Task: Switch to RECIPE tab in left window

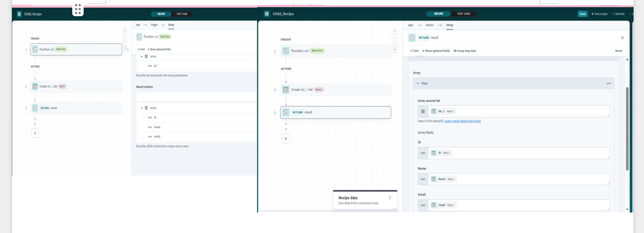Action: (x=161, y=14)
